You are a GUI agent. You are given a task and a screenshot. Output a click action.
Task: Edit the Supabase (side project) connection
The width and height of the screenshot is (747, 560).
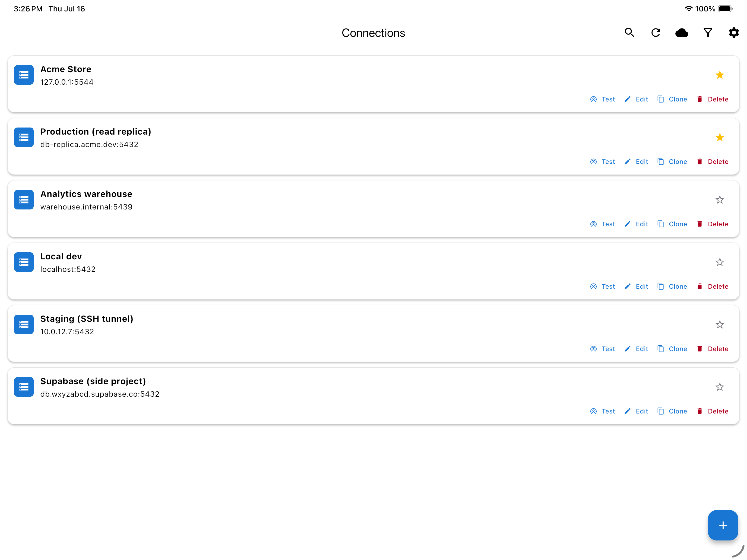click(636, 412)
